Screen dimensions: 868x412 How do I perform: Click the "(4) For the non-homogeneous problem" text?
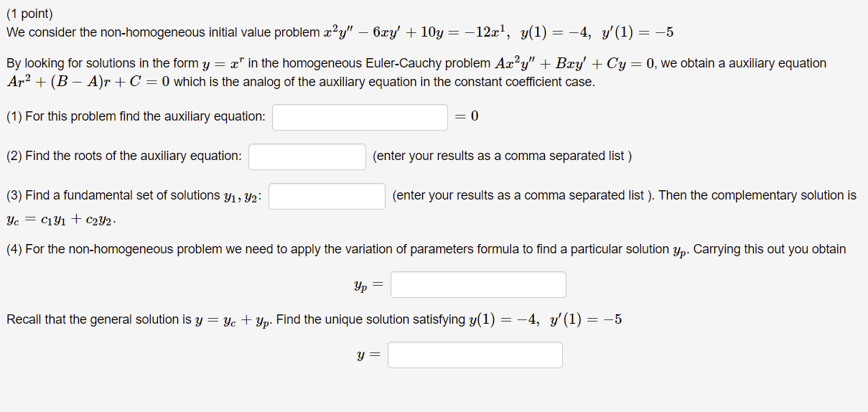[x=426, y=250]
